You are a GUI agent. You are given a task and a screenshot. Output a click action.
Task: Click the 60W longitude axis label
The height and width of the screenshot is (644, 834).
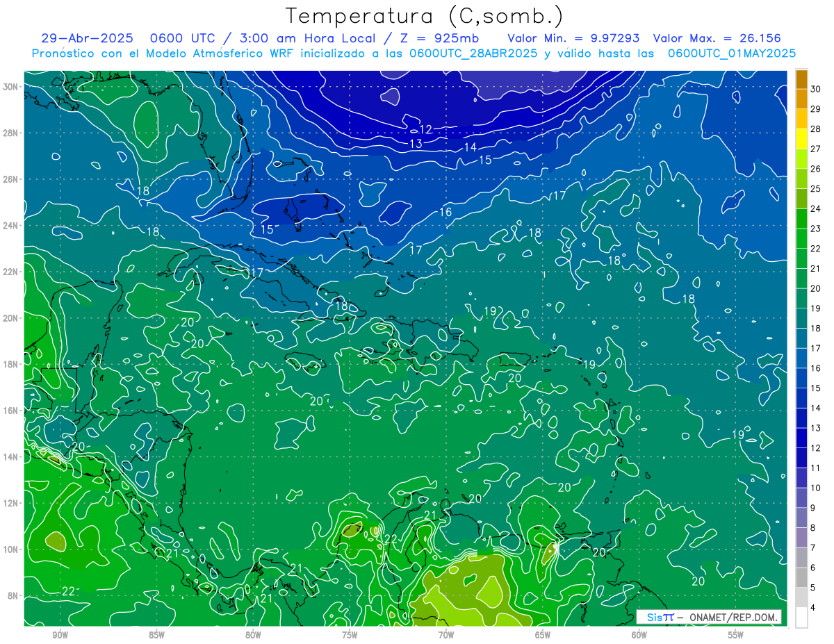639,635
